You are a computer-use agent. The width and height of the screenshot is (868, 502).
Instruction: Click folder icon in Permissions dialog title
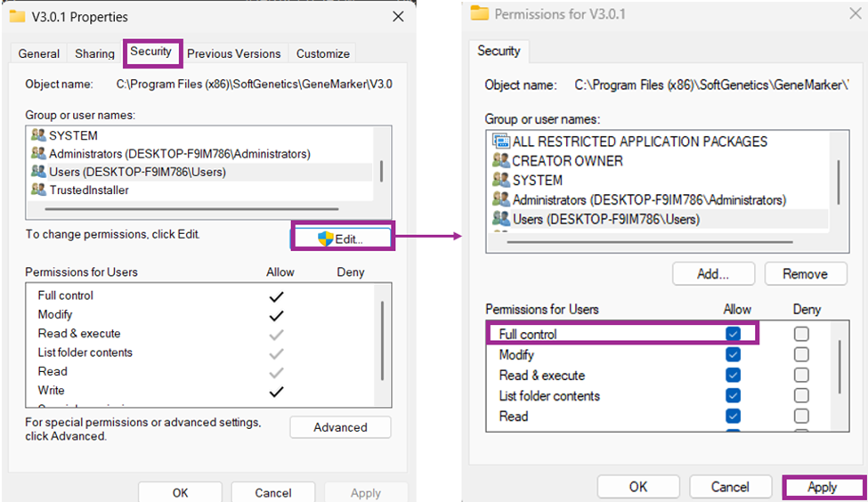(480, 13)
